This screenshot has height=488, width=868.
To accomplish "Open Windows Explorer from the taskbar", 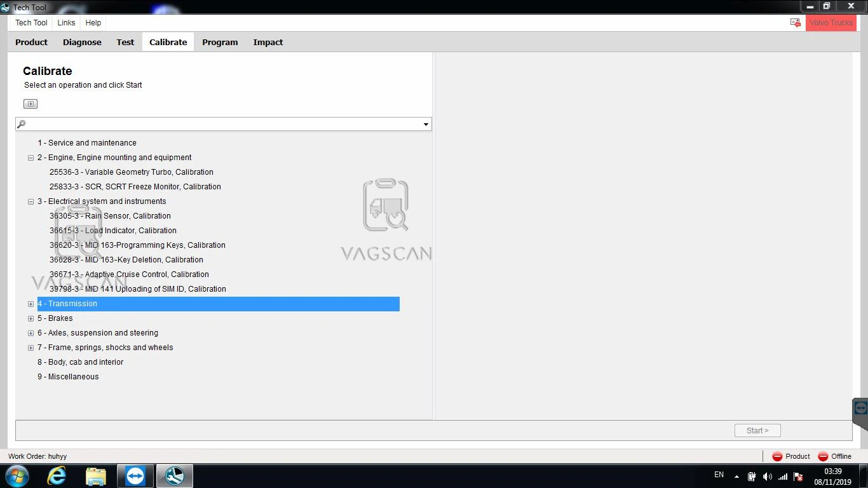I will [x=96, y=476].
